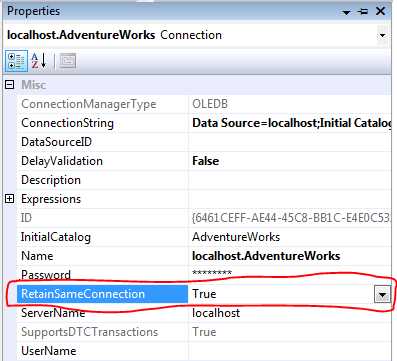
Task: Select the DelayValidation property
Action: point(62,161)
